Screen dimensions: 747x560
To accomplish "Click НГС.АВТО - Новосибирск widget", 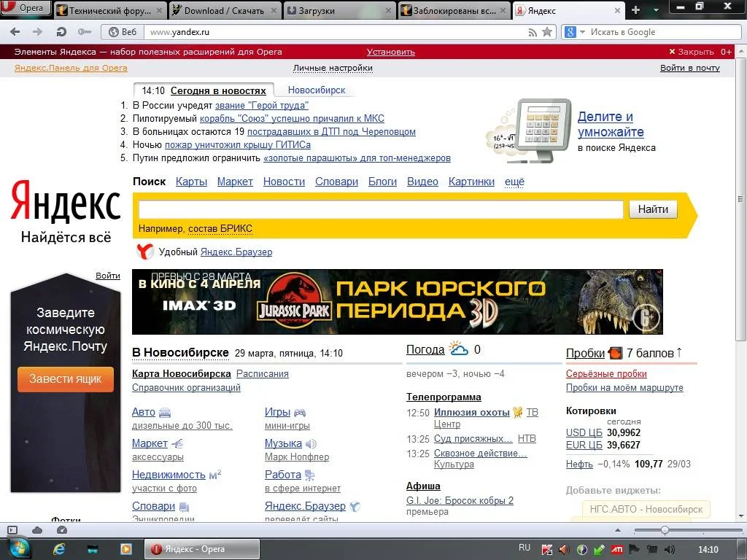I will click(x=646, y=509).
